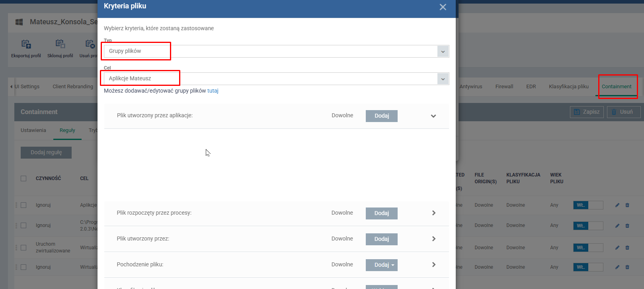
Task: Switch to the Klasyfikacja pliku tab
Action: tap(569, 87)
